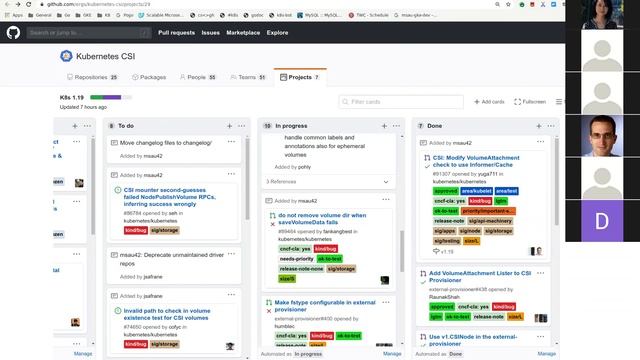The width and height of the screenshot is (640, 360).
Task: Open the project side menu icon
Action: [x=559, y=102]
